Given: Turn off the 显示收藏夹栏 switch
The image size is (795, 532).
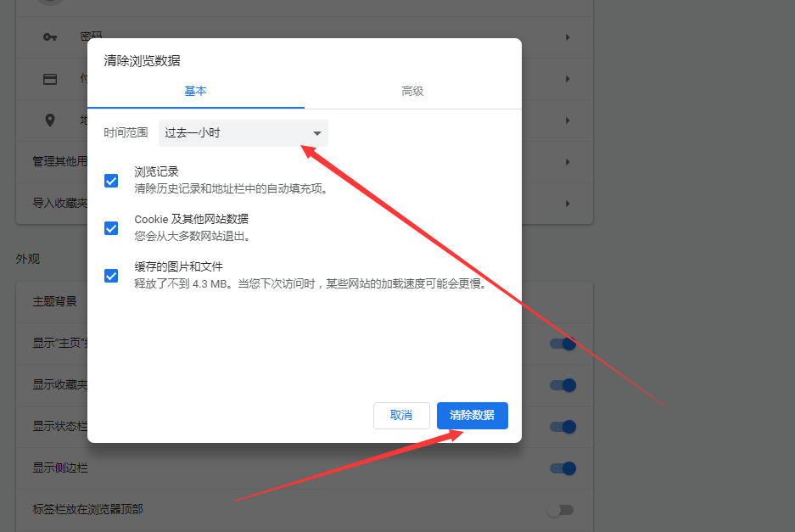Looking at the screenshot, I should click(562, 385).
